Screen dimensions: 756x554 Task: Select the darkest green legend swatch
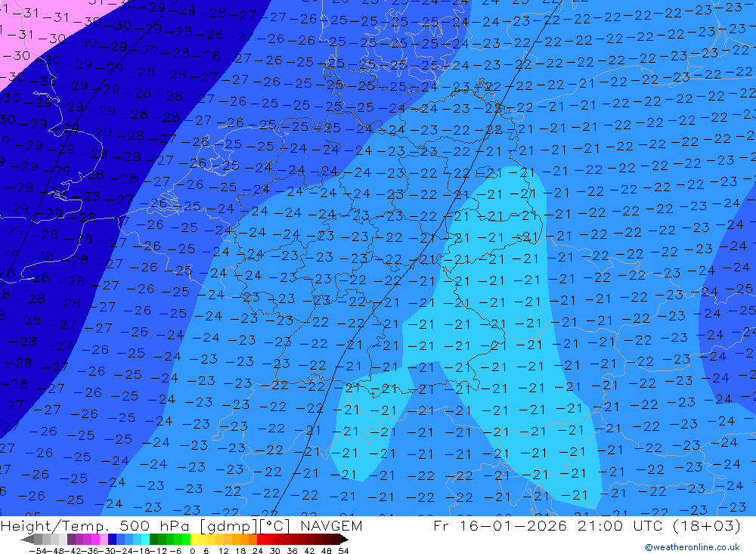[x=153, y=539]
